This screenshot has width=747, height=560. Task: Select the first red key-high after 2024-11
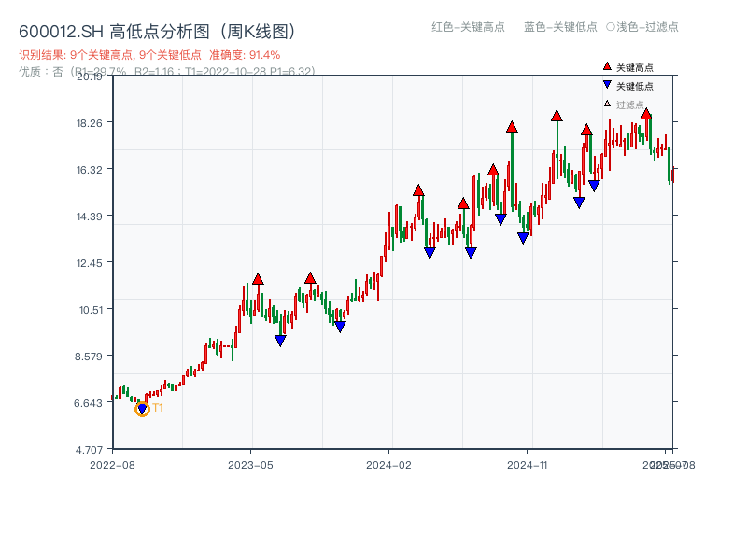[557, 116]
